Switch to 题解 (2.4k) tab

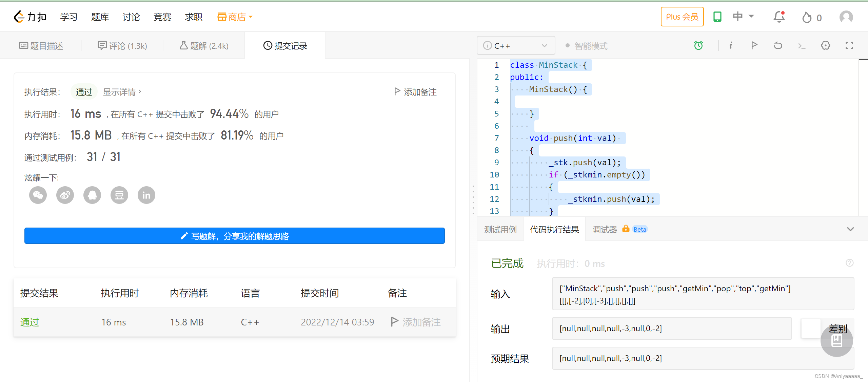204,46
